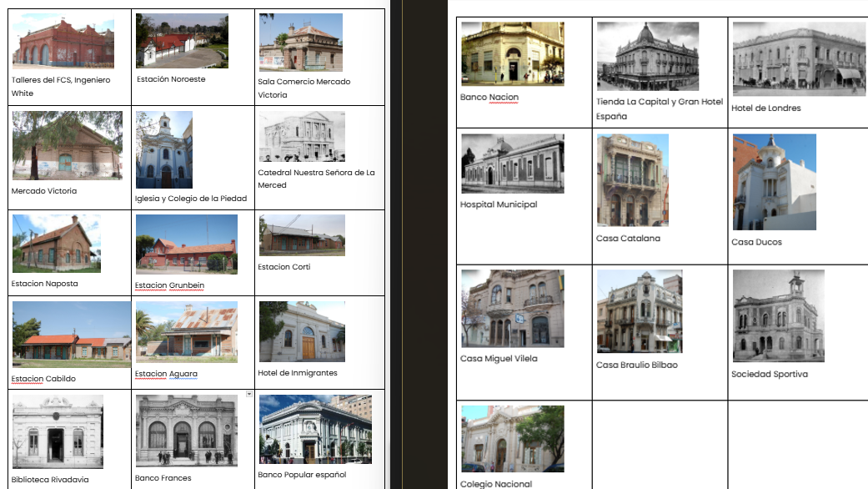
Task: Select the Banco Nacion photo
Action: point(513,53)
